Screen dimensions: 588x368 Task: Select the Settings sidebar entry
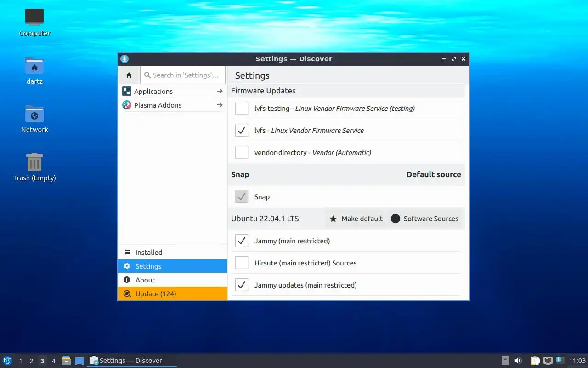pos(173,266)
